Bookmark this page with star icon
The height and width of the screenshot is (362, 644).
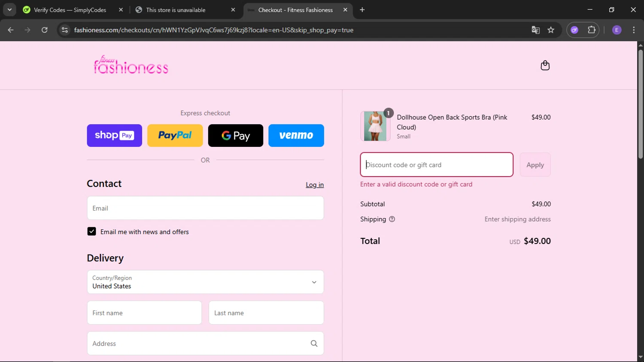click(551, 30)
